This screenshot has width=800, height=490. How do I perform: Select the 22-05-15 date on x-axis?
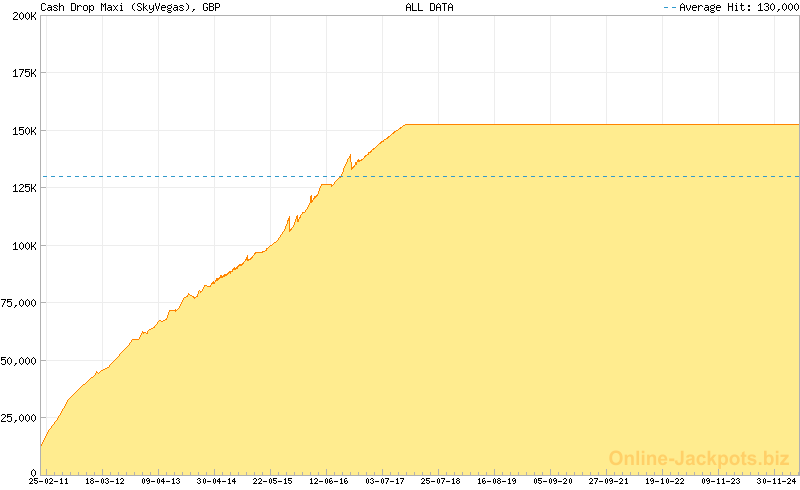pos(273,481)
